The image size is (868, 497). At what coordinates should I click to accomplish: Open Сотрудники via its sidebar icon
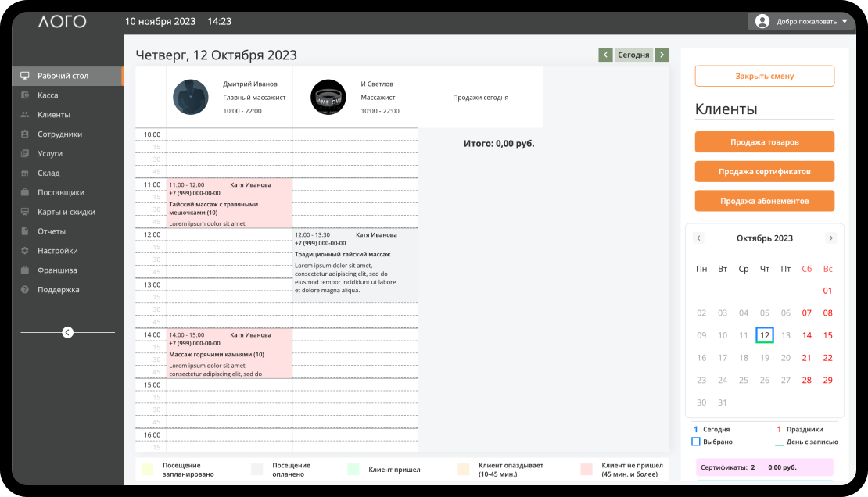click(25, 134)
